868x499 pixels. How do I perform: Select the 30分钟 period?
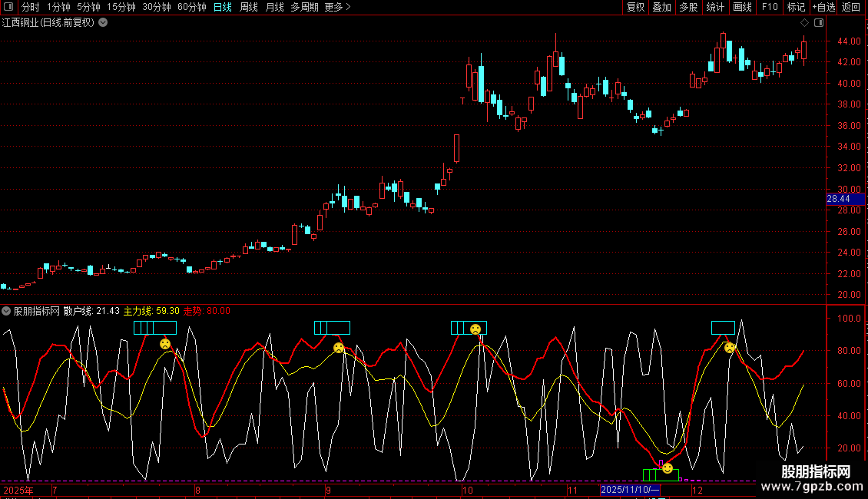click(x=157, y=7)
